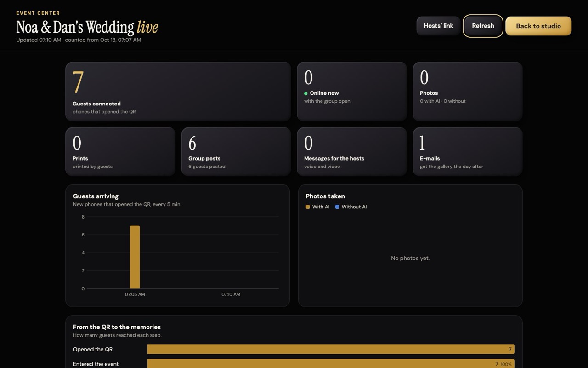Select the "Online now" label
Screen dimensions: 588x368
324,93
